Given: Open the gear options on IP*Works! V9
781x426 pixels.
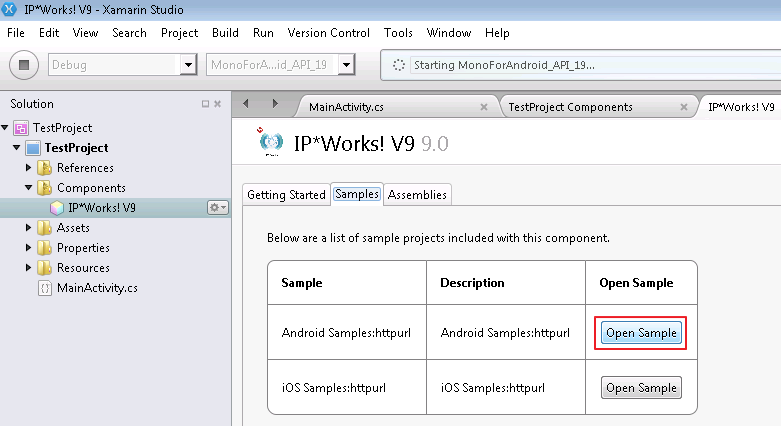Looking at the screenshot, I should click(218, 208).
